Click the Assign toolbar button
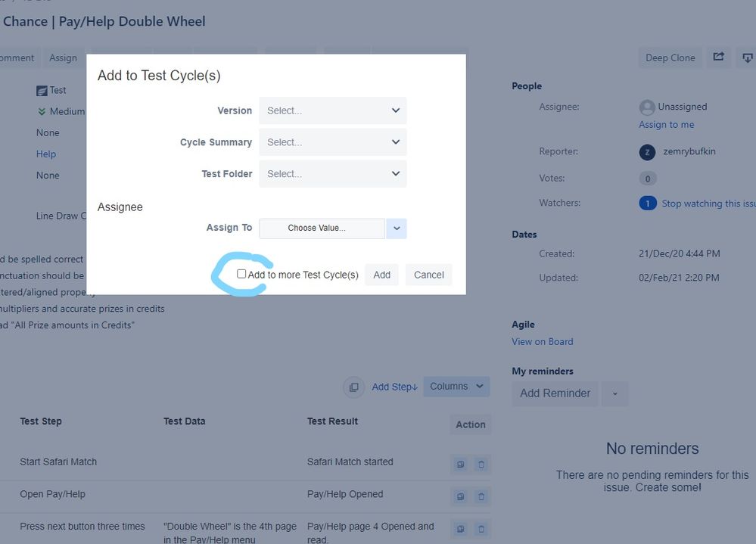The height and width of the screenshot is (544, 756). click(63, 58)
